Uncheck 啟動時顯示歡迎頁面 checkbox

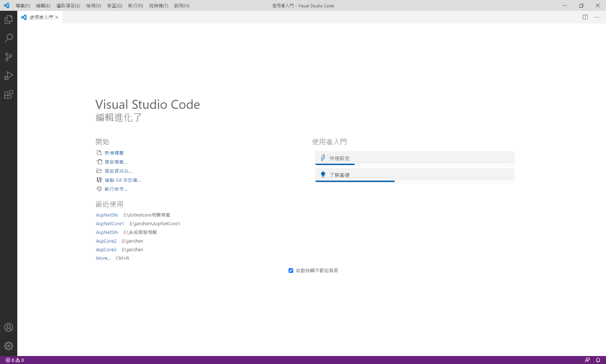(291, 271)
